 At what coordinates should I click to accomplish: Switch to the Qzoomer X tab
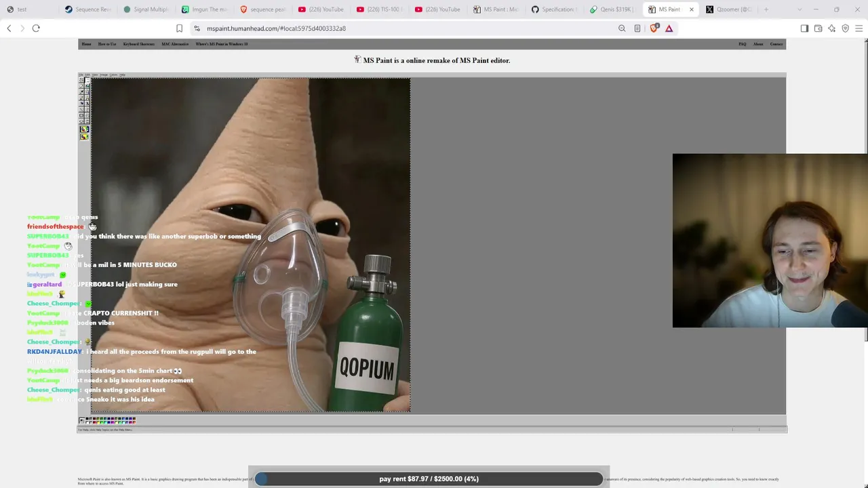point(729,9)
